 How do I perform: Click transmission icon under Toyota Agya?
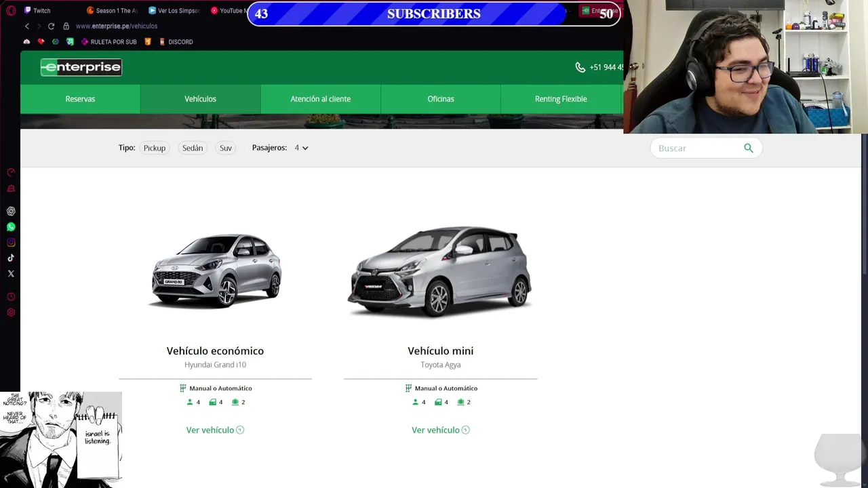408,388
